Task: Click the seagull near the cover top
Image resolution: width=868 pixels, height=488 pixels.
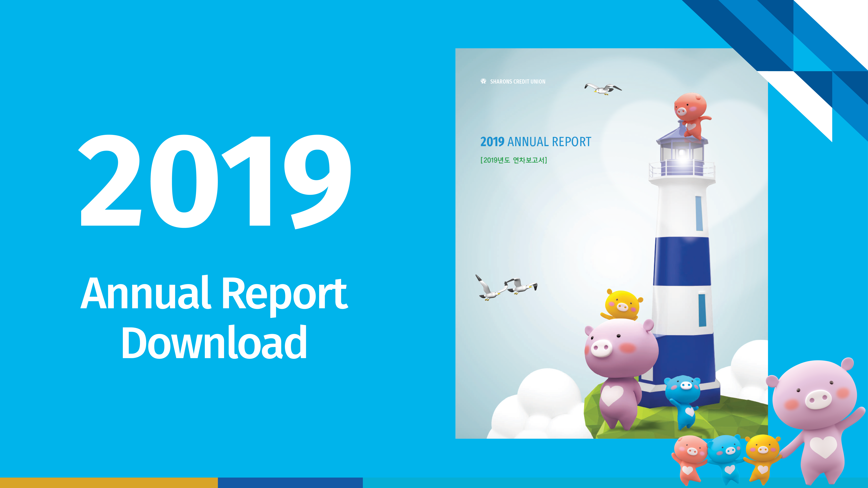Action: 603,89
